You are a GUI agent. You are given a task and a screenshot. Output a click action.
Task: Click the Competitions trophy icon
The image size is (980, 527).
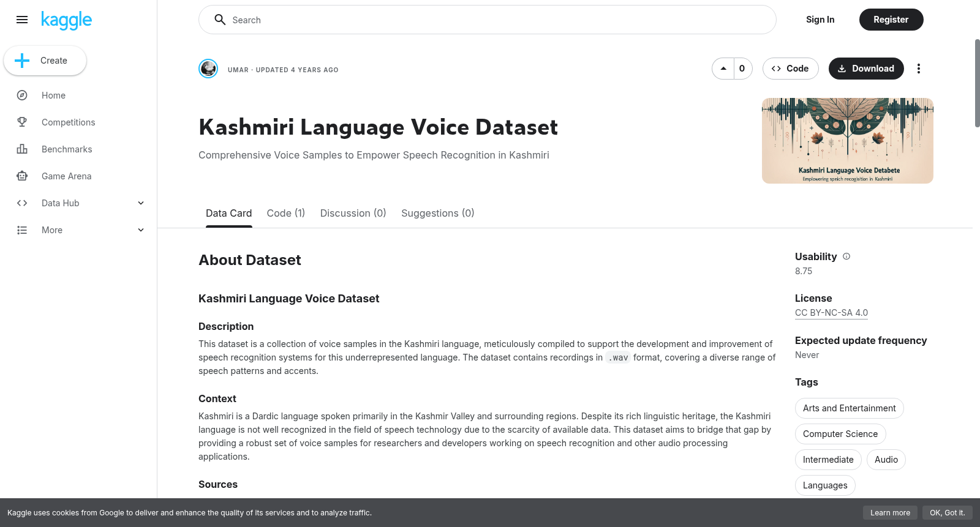[x=22, y=122]
